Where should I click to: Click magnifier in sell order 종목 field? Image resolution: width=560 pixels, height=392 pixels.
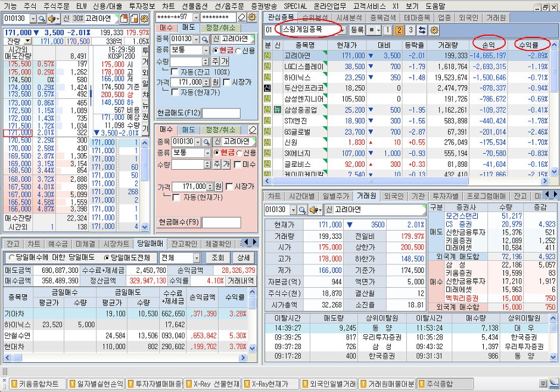[205, 39]
